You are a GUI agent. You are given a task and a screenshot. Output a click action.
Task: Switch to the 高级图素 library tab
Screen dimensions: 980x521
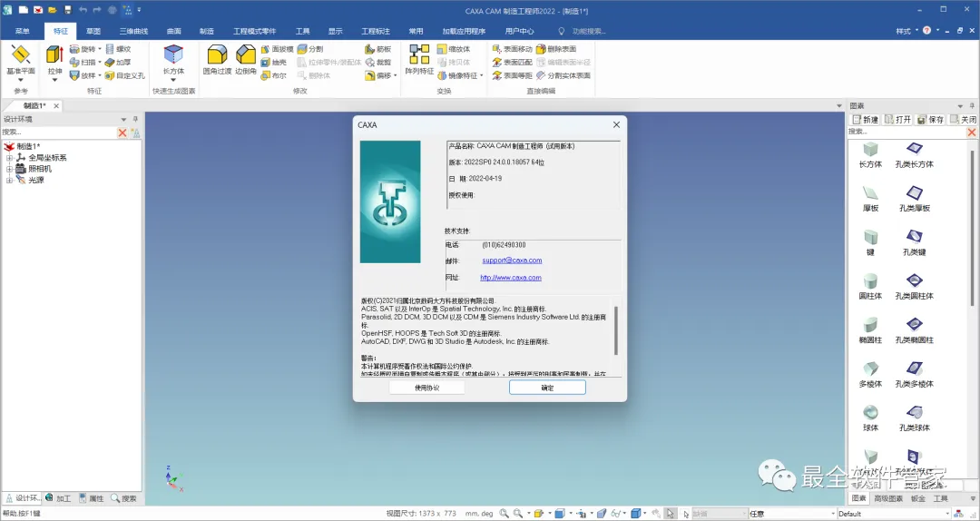[888, 498]
